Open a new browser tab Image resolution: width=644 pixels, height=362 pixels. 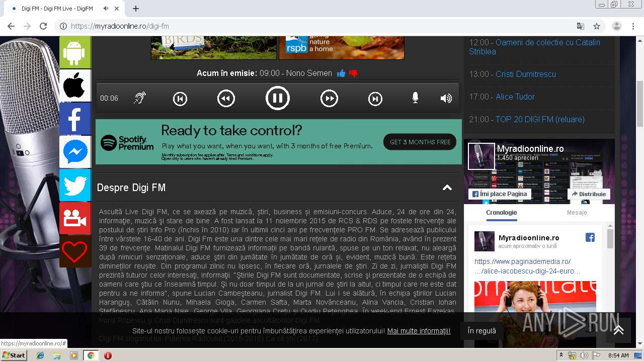click(136, 9)
